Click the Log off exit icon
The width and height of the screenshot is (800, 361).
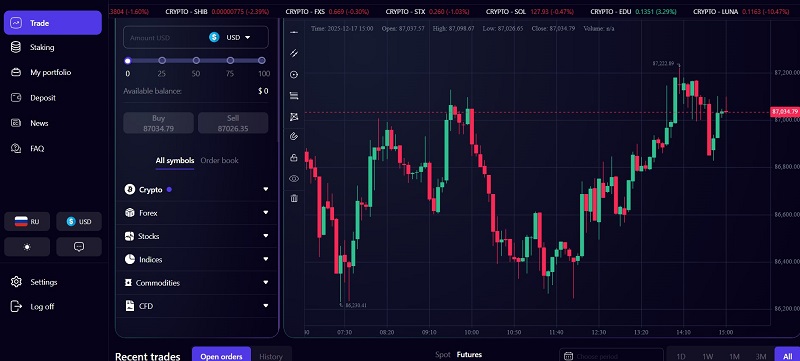click(16, 306)
